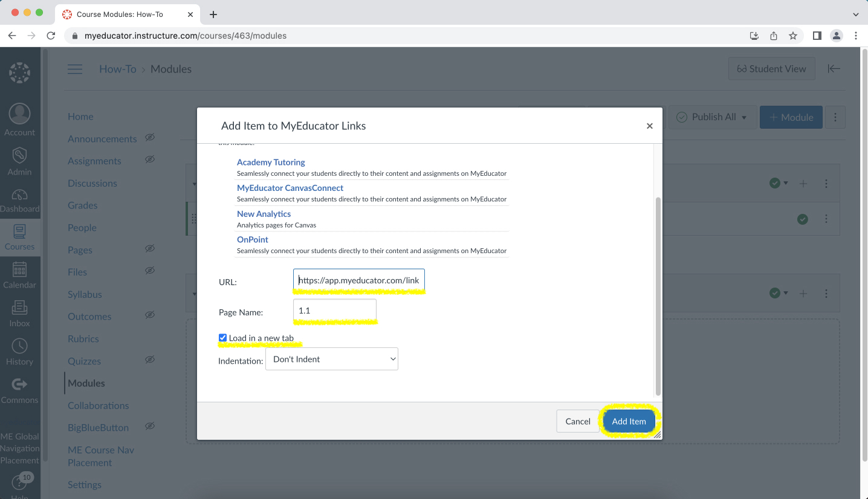868x499 pixels.
Task: Click the browser reload icon
Action: pos(51,36)
